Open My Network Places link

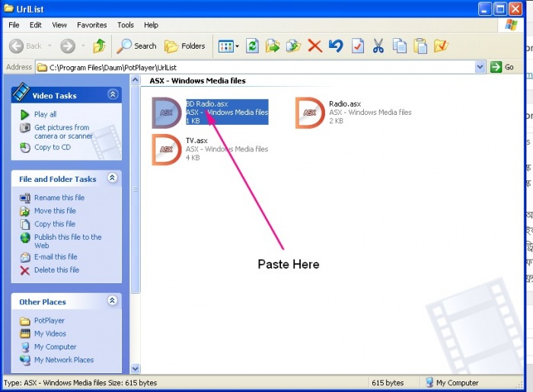pos(64,360)
